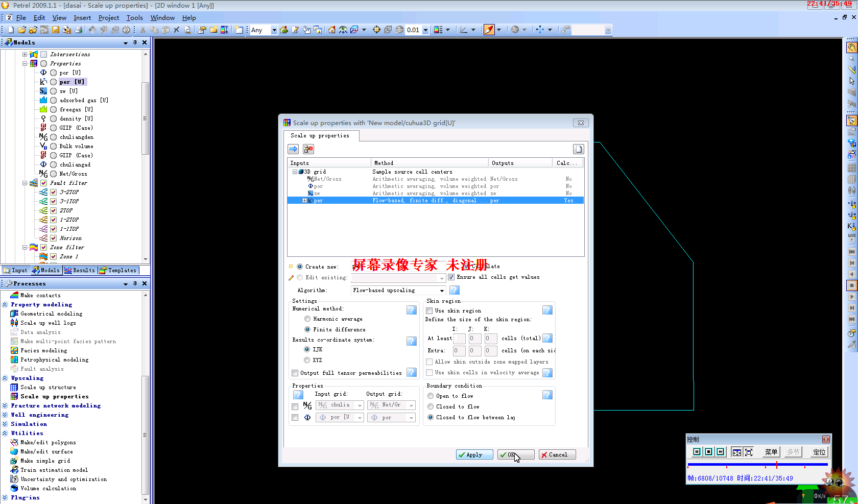This screenshot has width=858, height=504.
Task: Open the Project menu
Action: pyautogui.click(x=108, y=18)
